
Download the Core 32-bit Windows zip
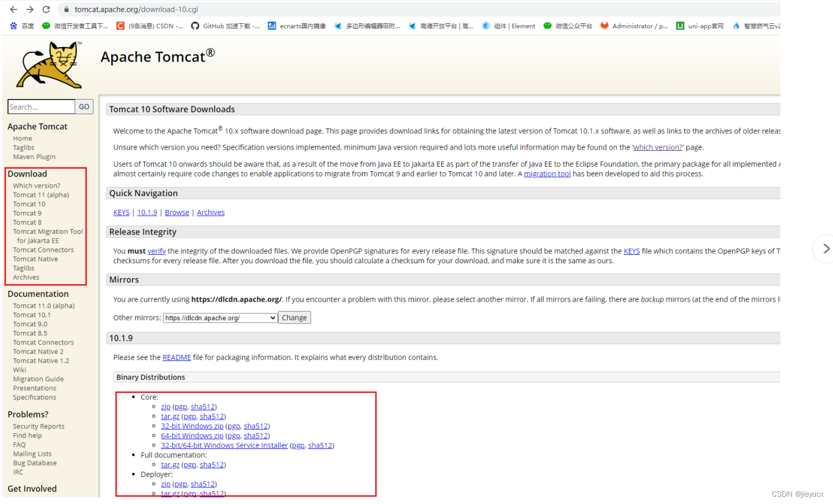click(193, 426)
